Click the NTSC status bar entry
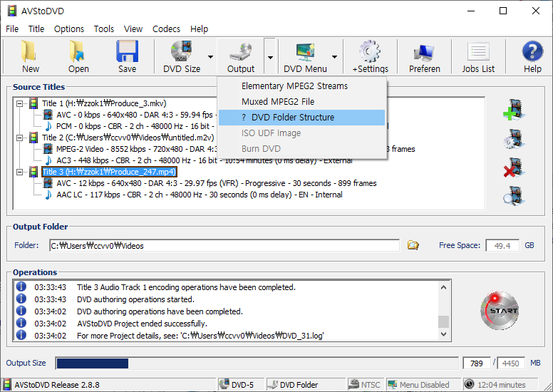 (365, 385)
